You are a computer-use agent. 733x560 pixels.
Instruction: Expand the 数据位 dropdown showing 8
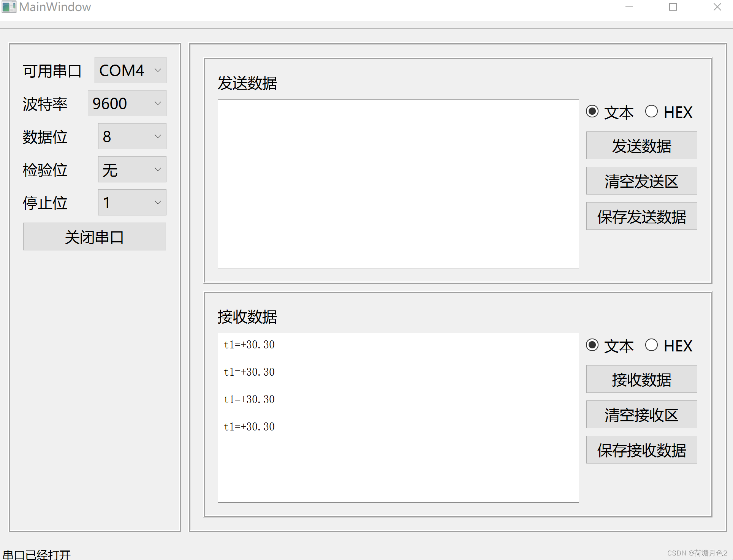(x=132, y=136)
